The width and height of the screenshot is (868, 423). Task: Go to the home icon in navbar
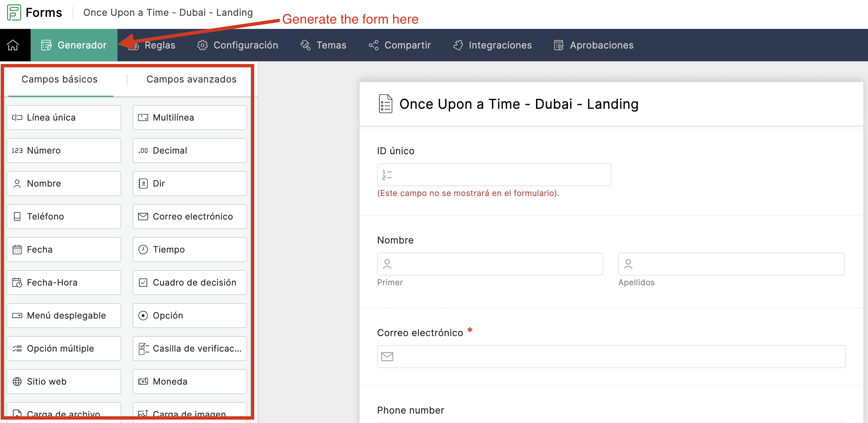13,45
